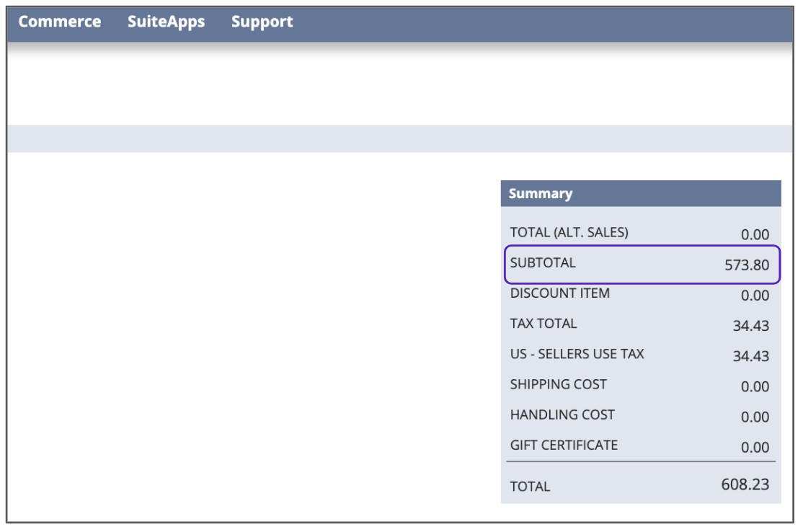The width and height of the screenshot is (803, 532).
Task: Select the DISCOUNT ITEM label
Action: coord(559,293)
